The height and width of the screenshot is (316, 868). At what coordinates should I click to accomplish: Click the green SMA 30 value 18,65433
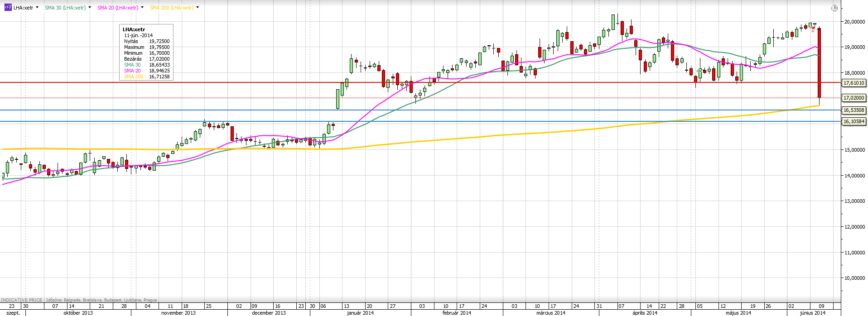(159, 65)
